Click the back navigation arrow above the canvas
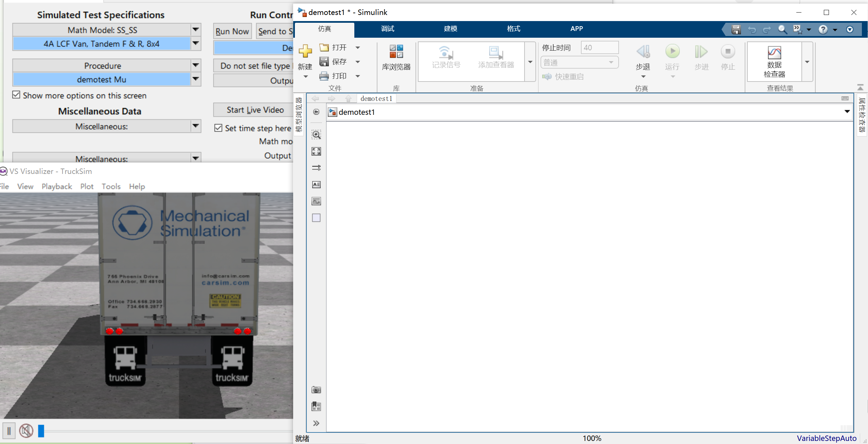Image resolution: width=868 pixels, height=444 pixels. click(315, 99)
